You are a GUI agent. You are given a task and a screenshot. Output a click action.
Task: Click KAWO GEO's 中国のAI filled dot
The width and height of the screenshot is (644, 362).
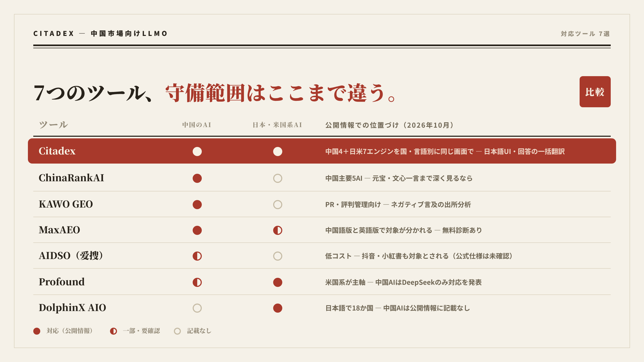pyautogui.click(x=197, y=205)
